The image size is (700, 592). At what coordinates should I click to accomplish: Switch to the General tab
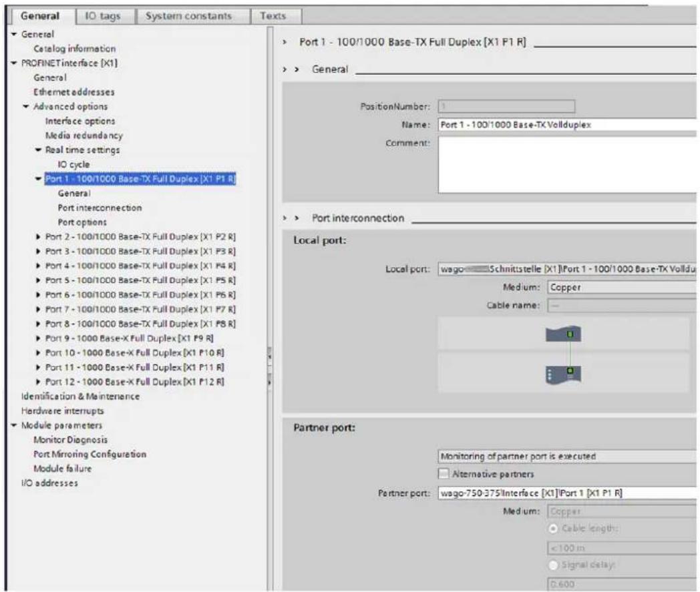point(39,16)
